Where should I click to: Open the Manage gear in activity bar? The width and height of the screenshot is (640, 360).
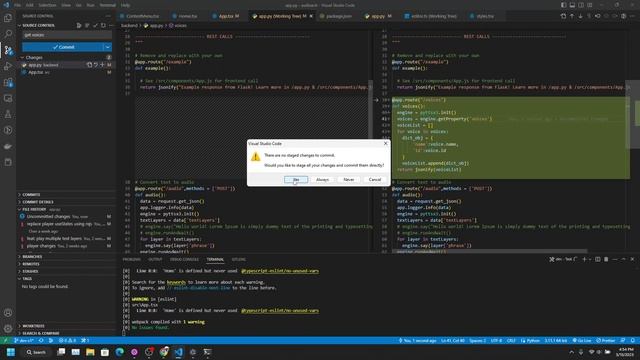click(x=8, y=329)
